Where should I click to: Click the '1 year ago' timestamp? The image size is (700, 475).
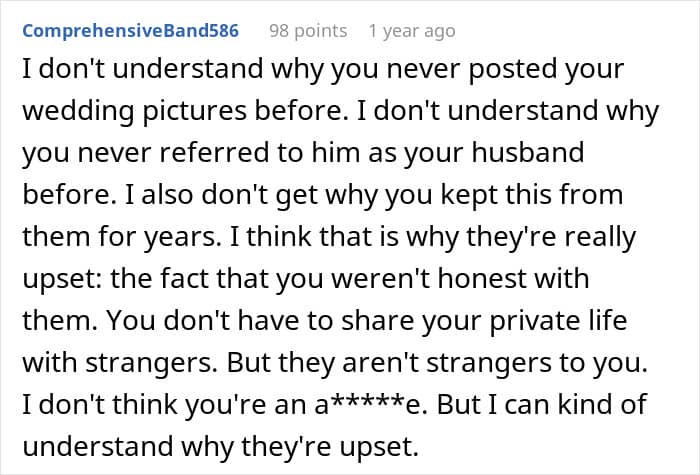pyautogui.click(x=409, y=31)
